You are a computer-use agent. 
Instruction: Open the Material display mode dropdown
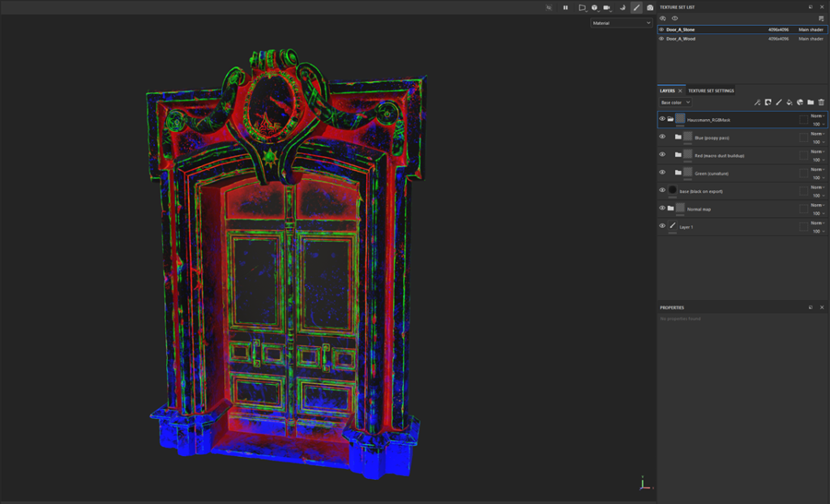coord(621,23)
